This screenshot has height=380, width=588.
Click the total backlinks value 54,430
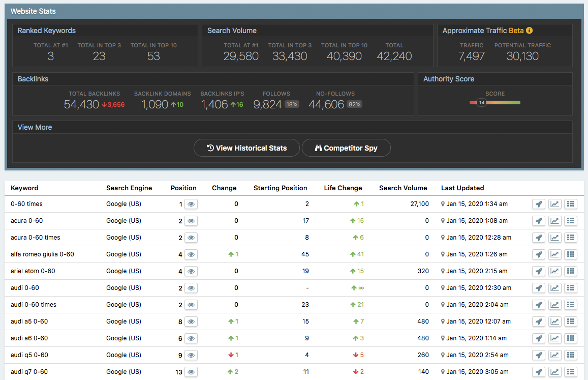point(81,104)
